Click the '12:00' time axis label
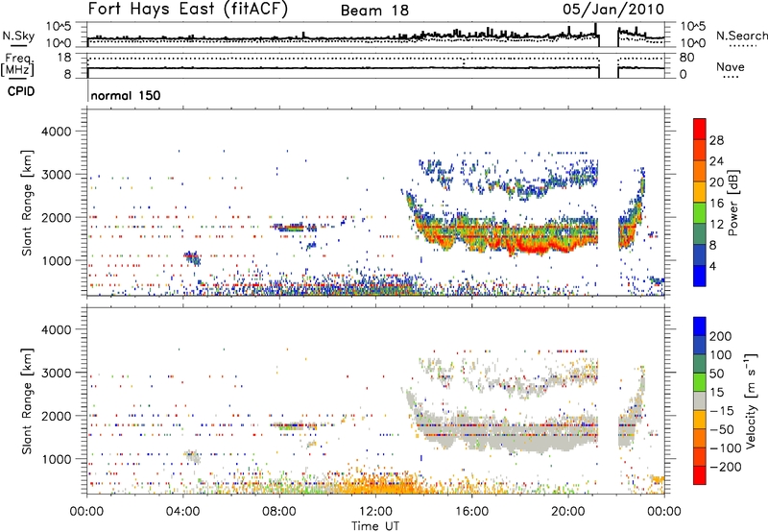Screen dimensions: 768x532 point(375,512)
